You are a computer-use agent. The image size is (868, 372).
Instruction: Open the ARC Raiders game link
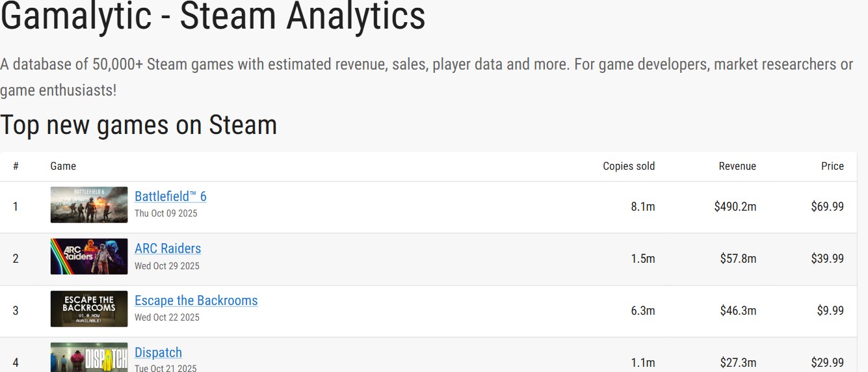click(168, 248)
